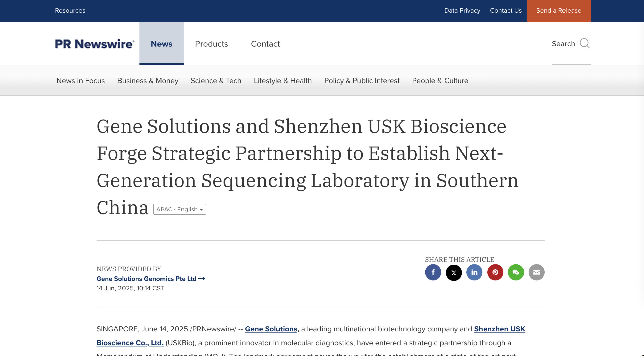Visit the Contact Us page
Image resolution: width=644 pixels, height=356 pixels.
[x=506, y=11]
